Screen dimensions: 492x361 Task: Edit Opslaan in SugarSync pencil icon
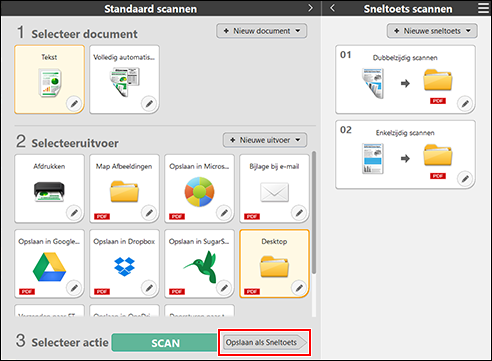coord(224,287)
